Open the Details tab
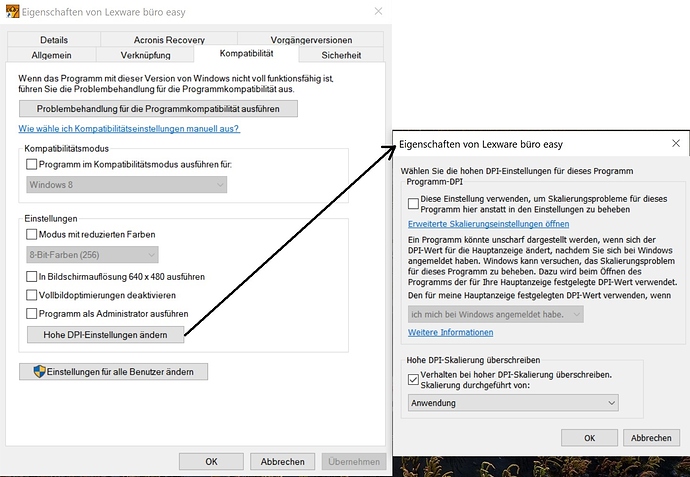The height and width of the screenshot is (477, 690). click(x=54, y=40)
